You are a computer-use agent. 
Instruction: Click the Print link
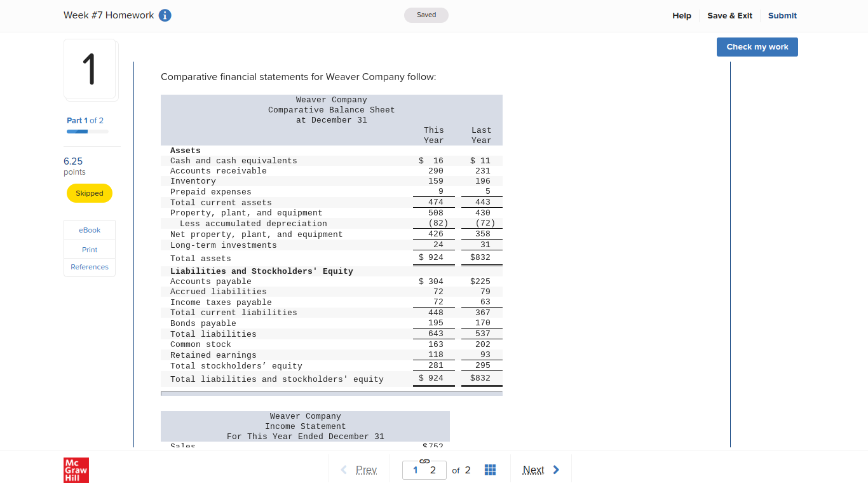tap(89, 249)
